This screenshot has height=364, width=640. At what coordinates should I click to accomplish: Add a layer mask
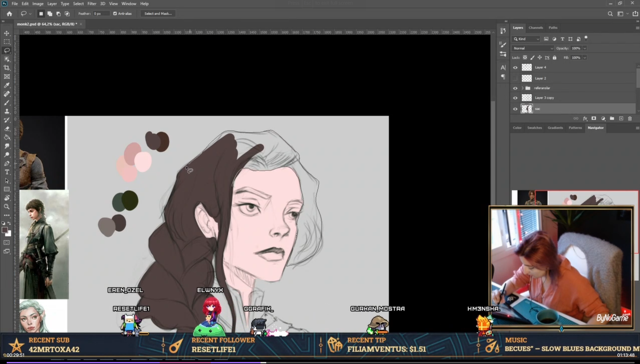pos(594,118)
